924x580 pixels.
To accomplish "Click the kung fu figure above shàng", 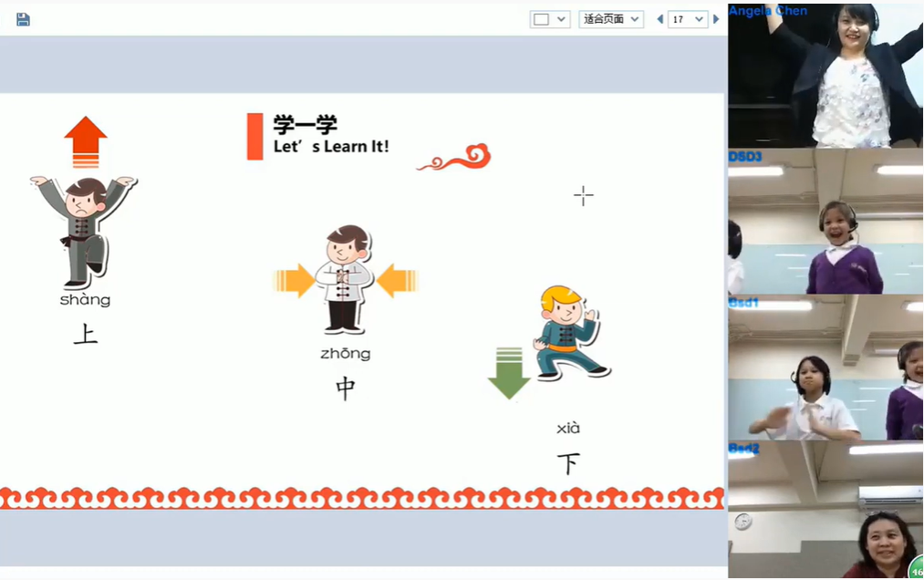I will (x=84, y=230).
